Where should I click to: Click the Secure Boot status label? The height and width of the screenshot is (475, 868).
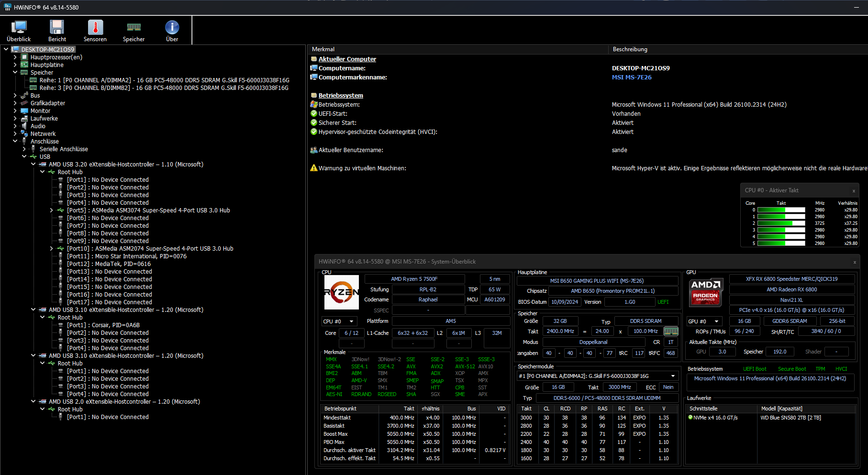pyautogui.click(x=792, y=369)
